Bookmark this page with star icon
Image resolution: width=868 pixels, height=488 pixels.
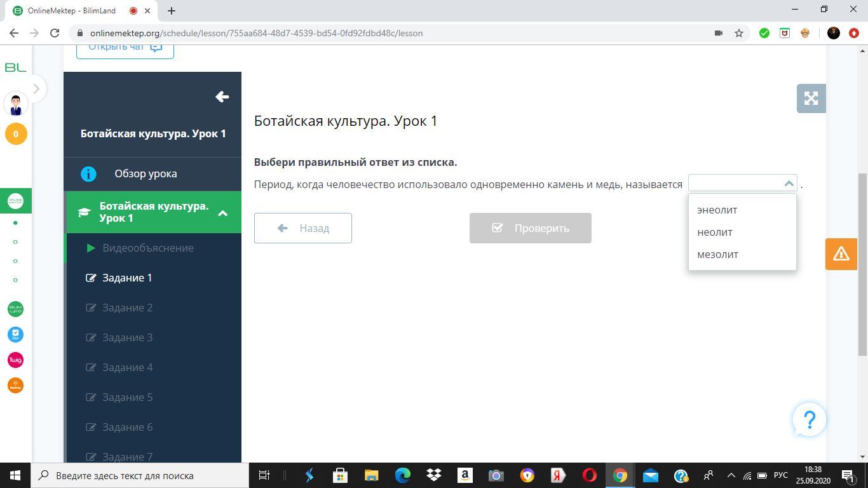click(x=739, y=33)
